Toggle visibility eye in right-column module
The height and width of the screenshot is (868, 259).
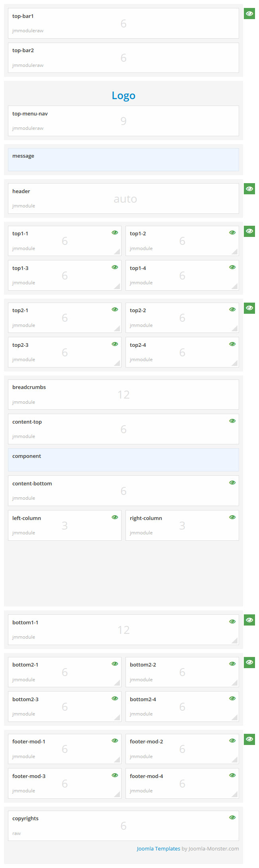[232, 517]
